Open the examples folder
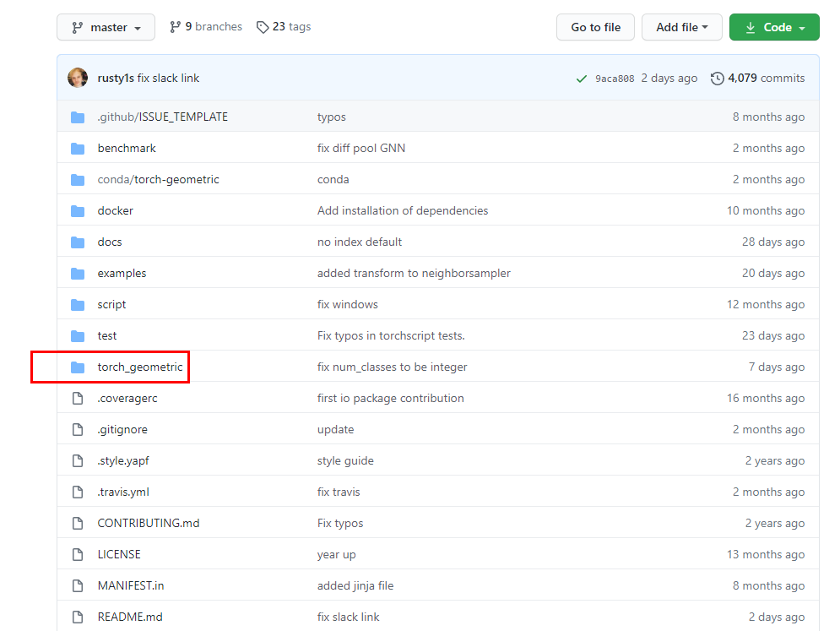 [x=122, y=274]
